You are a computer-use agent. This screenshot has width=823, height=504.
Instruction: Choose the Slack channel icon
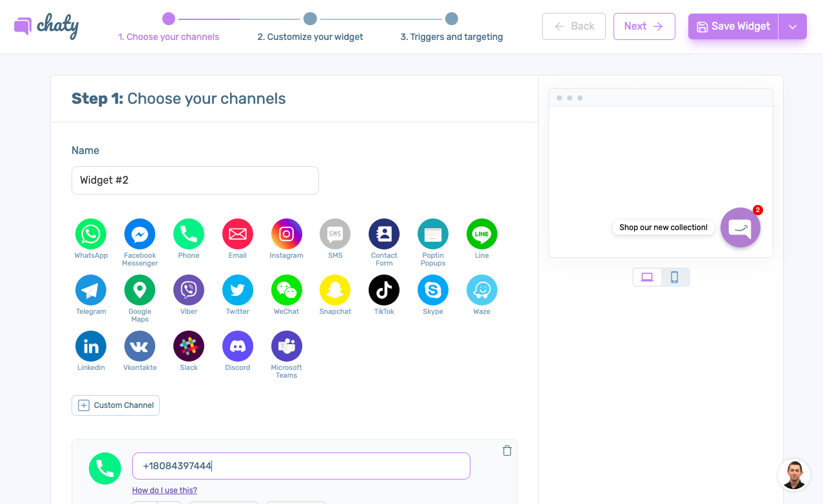[x=189, y=346]
